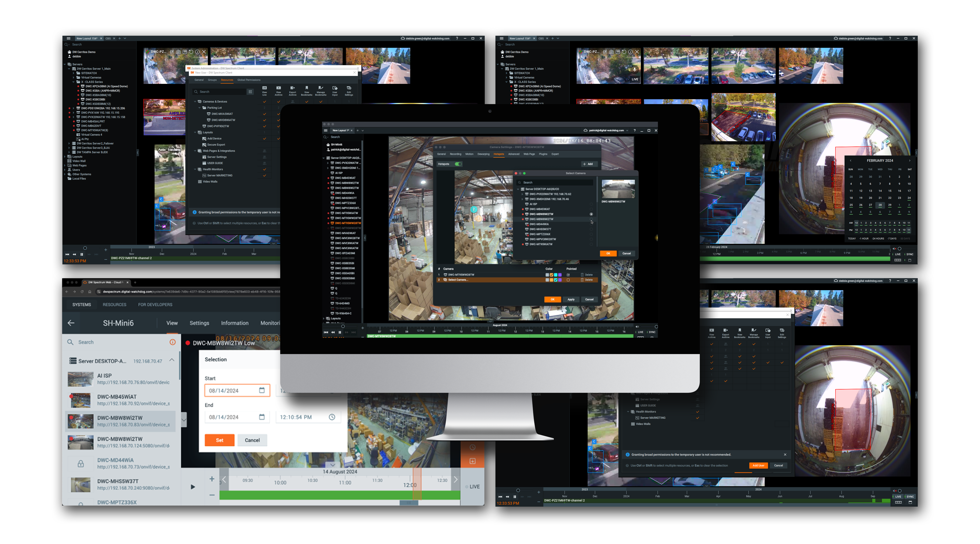Open filter options beside New User dialog search
Screen dimensions: 980x544
point(250,92)
